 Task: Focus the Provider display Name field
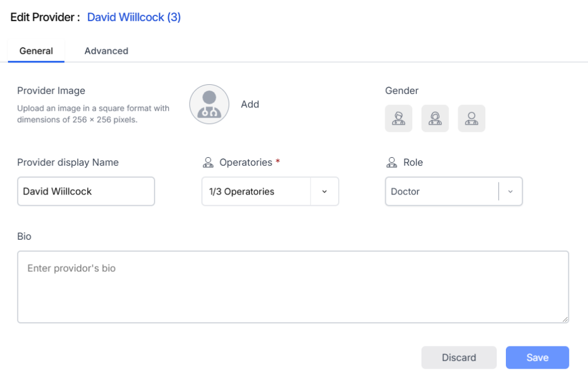(x=86, y=192)
